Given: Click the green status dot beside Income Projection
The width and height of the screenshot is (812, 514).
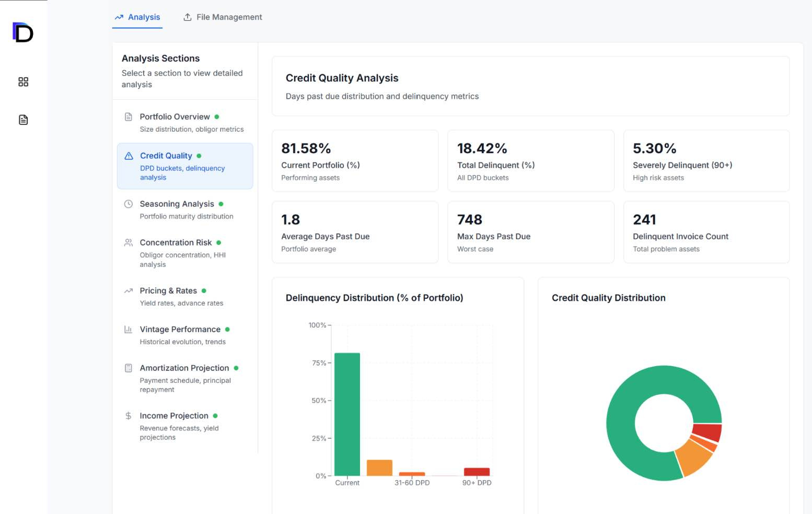Looking at the screenshot, I should [215, 415].
